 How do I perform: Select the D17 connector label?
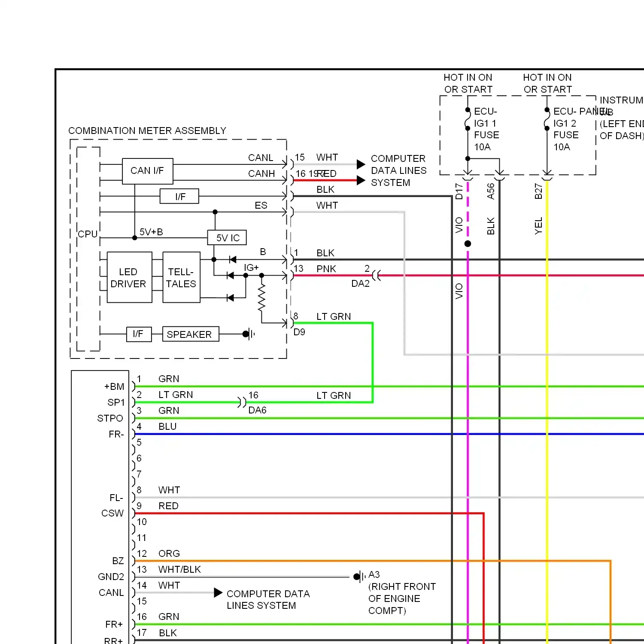click(x=459, y=191)
